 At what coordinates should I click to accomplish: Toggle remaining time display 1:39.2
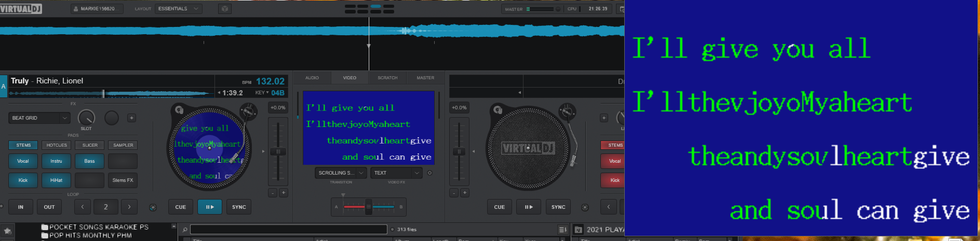[x=232, y=93]
